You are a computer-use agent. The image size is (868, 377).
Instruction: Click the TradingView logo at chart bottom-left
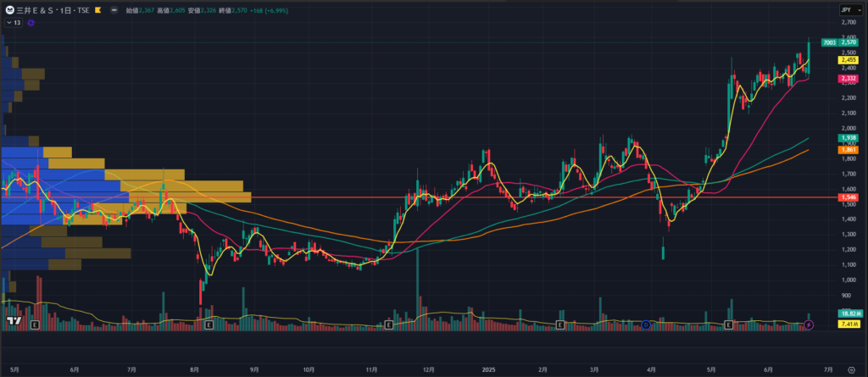14,321
